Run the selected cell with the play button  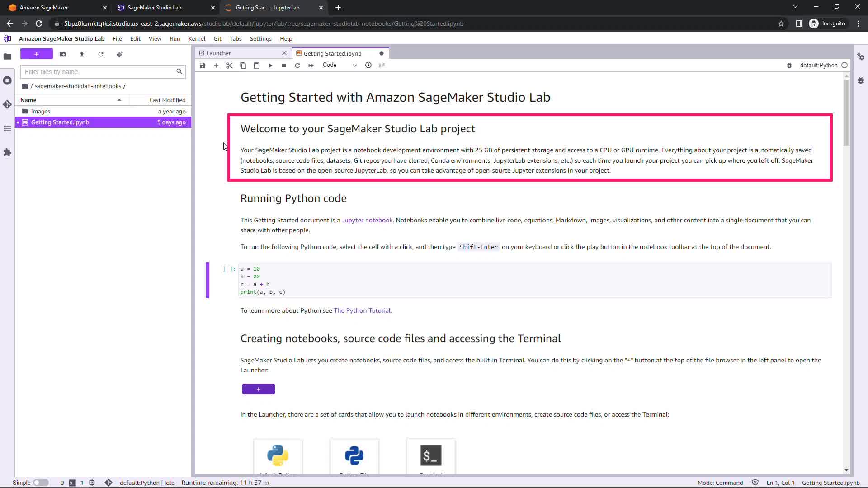point(270,66)
